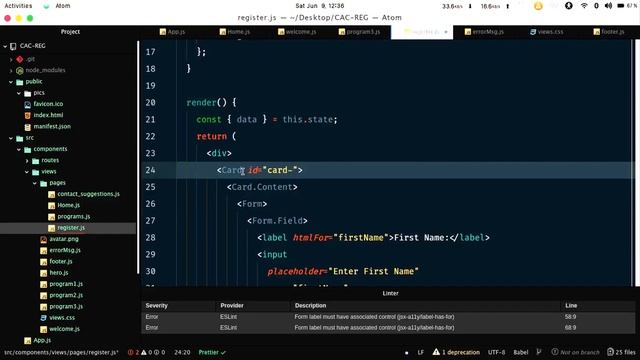Sort linter by Severity column
This screenshot has width=640, height=360.
click(156, 306)
